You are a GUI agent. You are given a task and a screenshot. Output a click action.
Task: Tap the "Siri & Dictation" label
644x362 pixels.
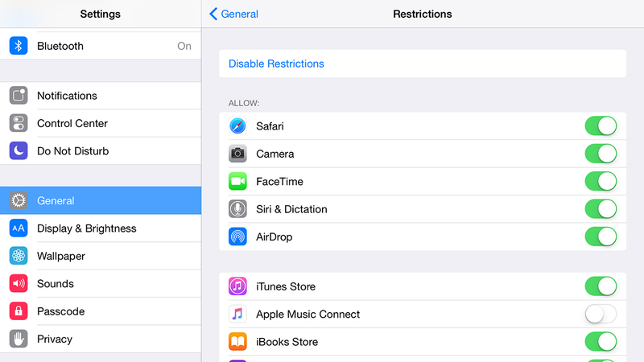click(x=291, y=209)
